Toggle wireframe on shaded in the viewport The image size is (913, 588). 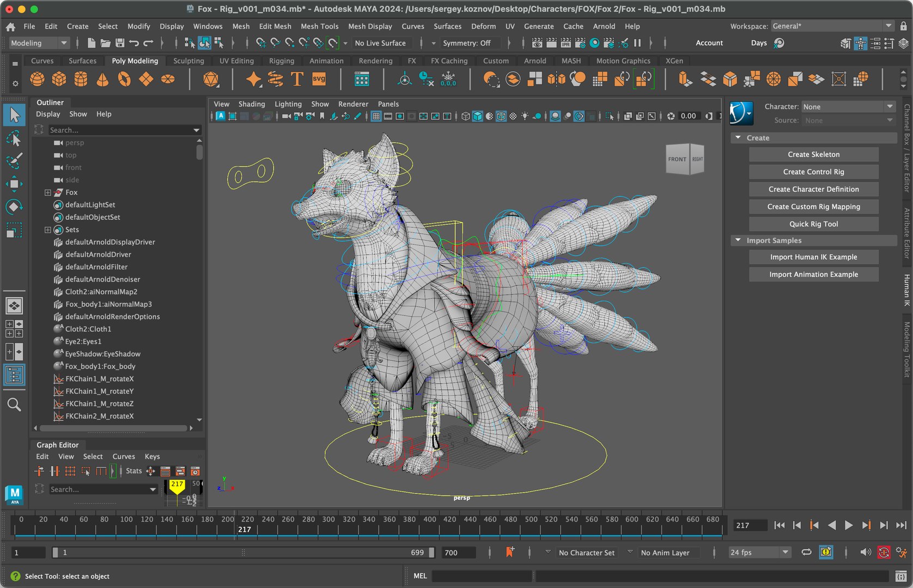pos(501,116)
